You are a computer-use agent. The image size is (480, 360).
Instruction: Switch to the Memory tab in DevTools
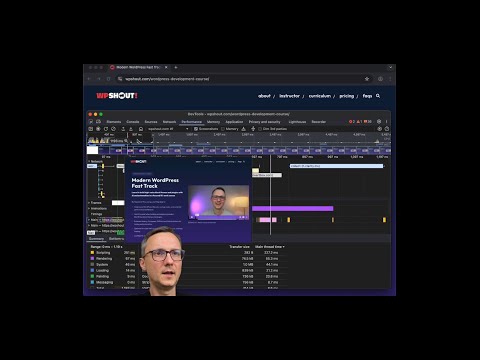click(213, 122)
